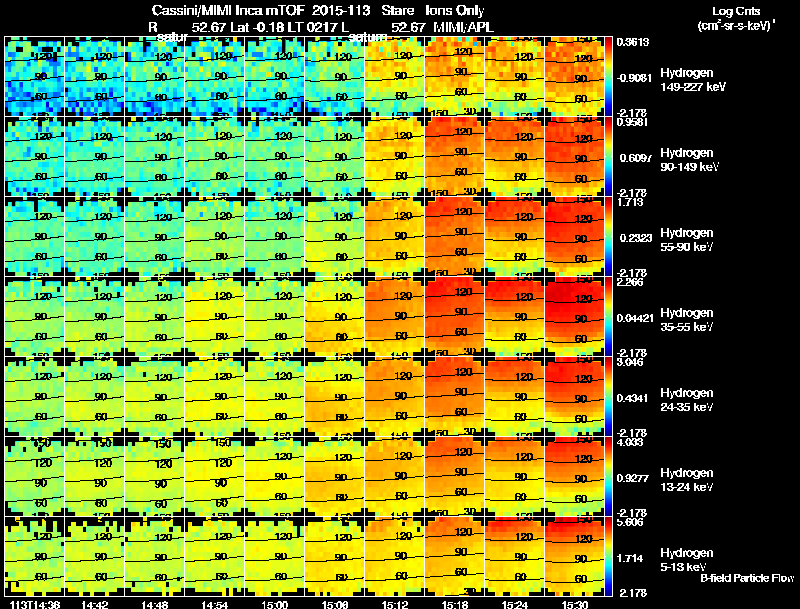Click the '14:48' time axis label
Screen dimensions: 800x609
click(155, 604)
